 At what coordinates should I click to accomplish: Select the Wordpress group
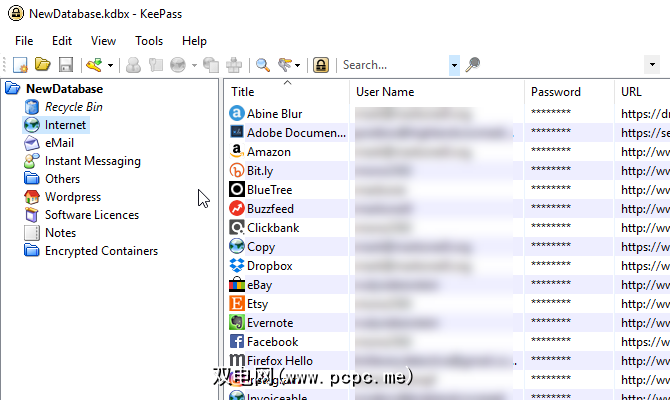tap(73, 197)
